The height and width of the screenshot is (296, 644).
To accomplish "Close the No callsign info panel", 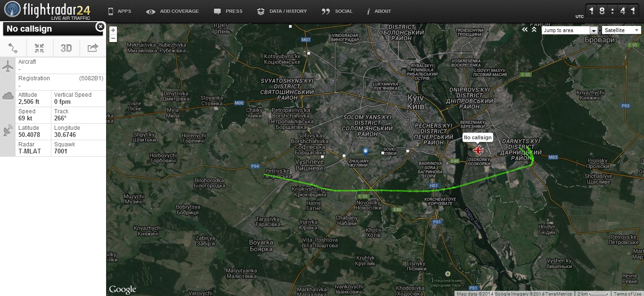I will (100, 27).
